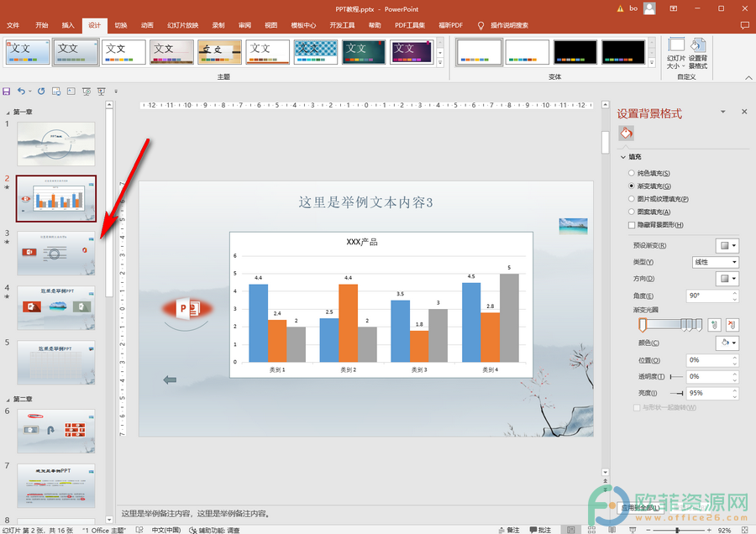This screenshot has height=534, width=756.
Task: Click the Undo arrow icon
Action: (x=21, y=91)
